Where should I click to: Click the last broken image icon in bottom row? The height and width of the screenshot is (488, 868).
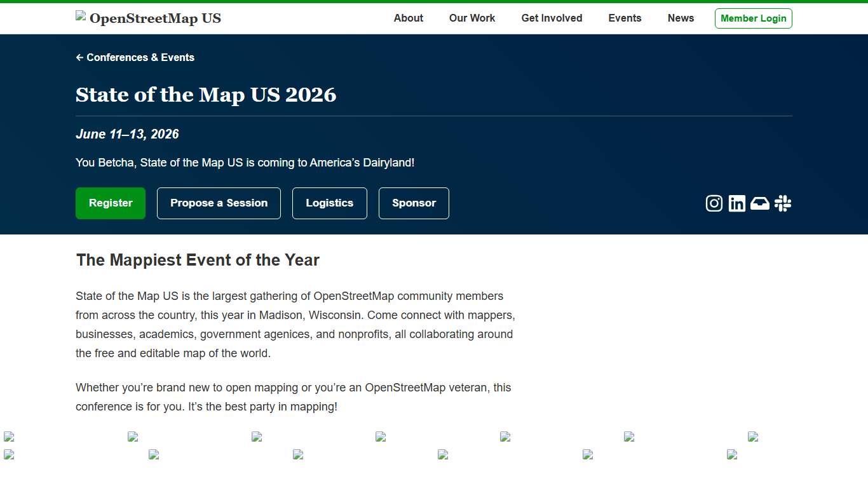(731, 455)
